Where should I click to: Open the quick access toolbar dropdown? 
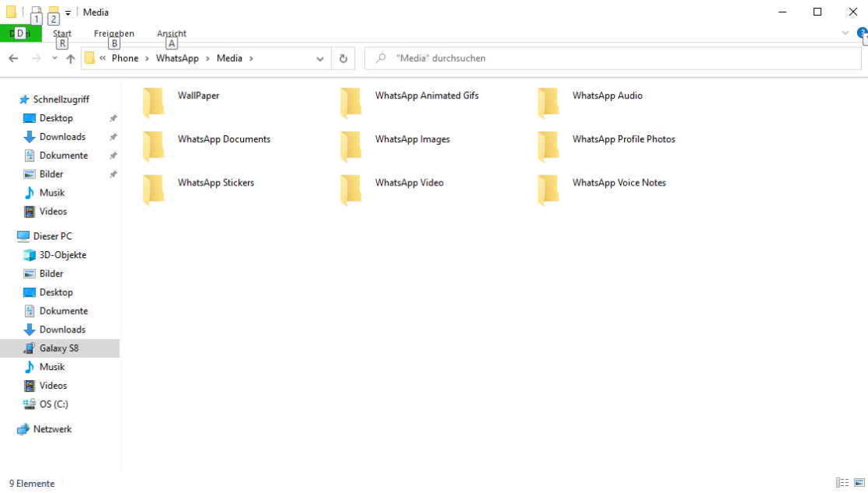(67, 13)
